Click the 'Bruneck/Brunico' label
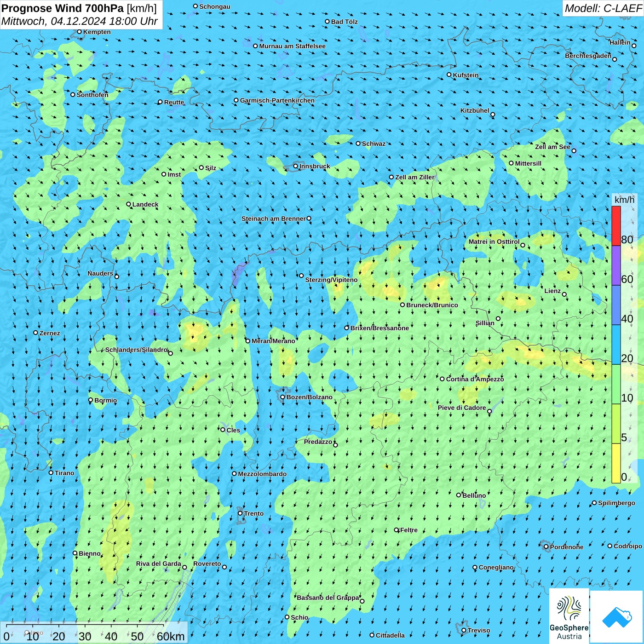Viewport: 644px width, 644px height. click(x=432, y=305)
